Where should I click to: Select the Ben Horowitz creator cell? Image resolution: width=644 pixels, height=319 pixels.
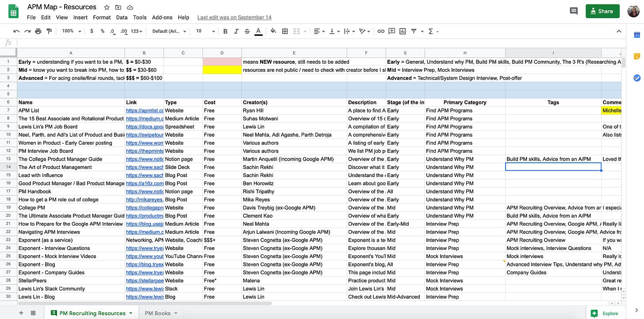pyautogui.click(x=294, y=183)
